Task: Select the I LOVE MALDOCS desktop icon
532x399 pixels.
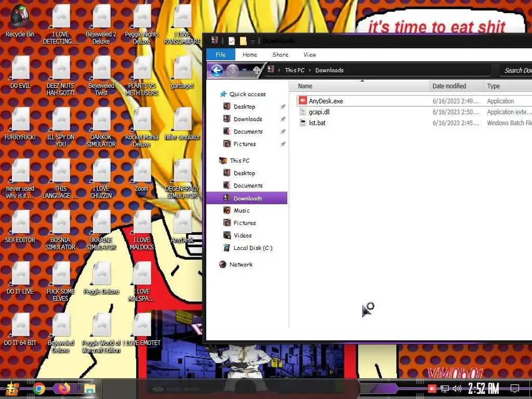Action: (x=142, y=230)
